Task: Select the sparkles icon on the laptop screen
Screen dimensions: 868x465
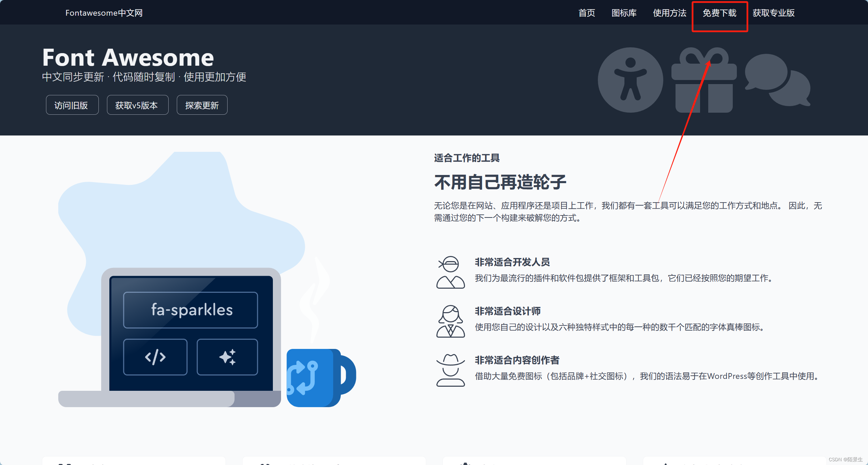Action: [x=227, y=357]
